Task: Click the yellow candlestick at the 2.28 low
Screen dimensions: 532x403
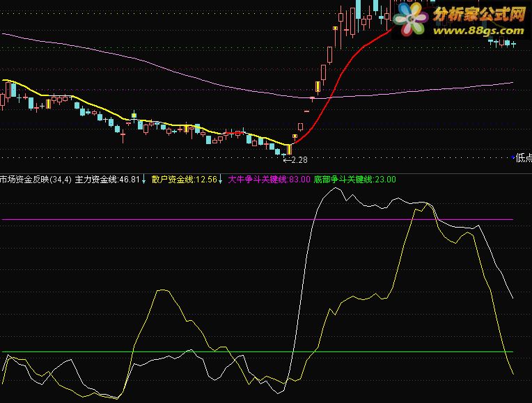Action: 289,149
